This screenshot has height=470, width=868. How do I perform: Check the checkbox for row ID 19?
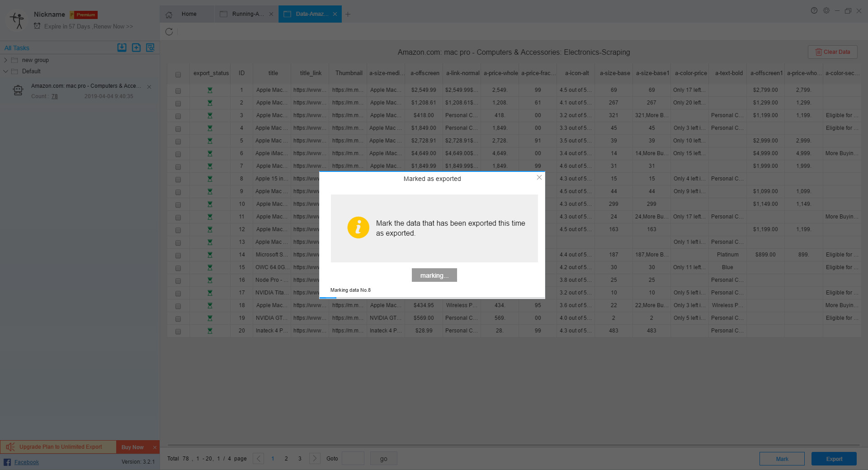[x=178, y=319]
